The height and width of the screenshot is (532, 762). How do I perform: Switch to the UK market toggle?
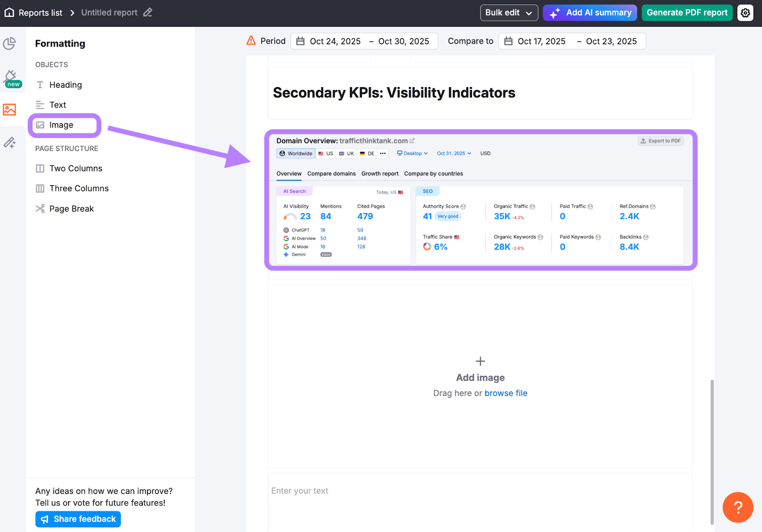[x=346, y=153]
